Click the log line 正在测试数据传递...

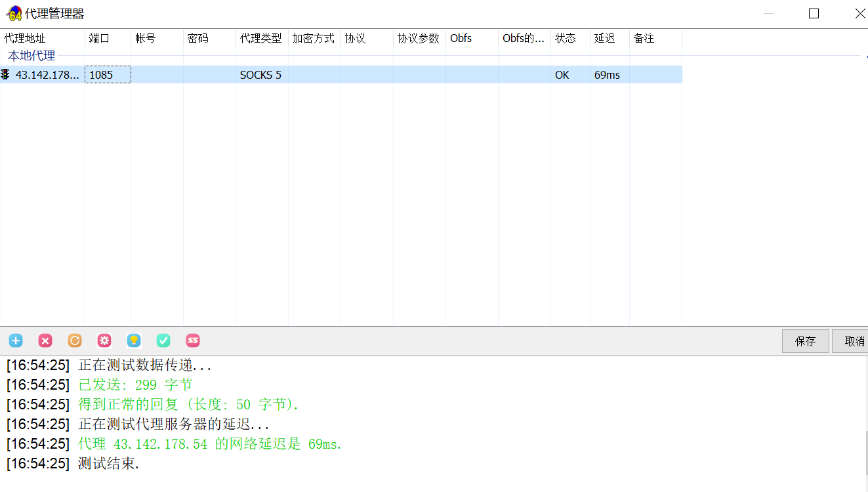[x=145, y=365]
